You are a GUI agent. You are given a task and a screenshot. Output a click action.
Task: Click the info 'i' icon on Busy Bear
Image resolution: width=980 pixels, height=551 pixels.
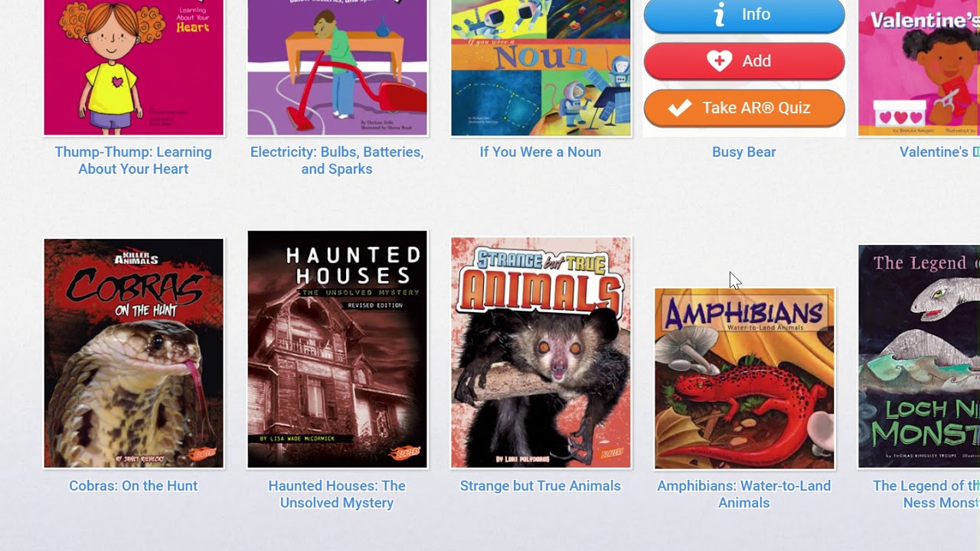[719, 15]
